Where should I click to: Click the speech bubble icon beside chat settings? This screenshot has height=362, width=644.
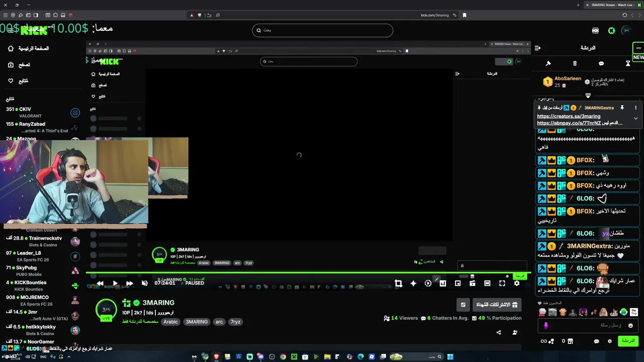597,341
